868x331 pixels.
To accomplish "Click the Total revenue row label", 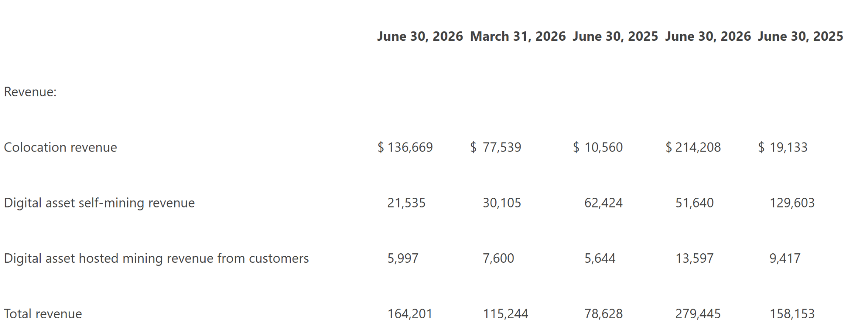I will (x=43, y=314).
